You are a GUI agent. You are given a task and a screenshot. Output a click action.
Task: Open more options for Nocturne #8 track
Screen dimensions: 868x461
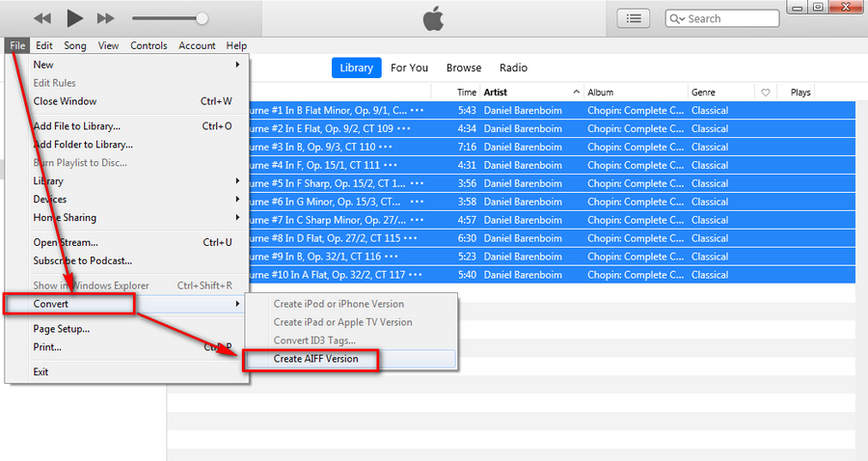411,238
